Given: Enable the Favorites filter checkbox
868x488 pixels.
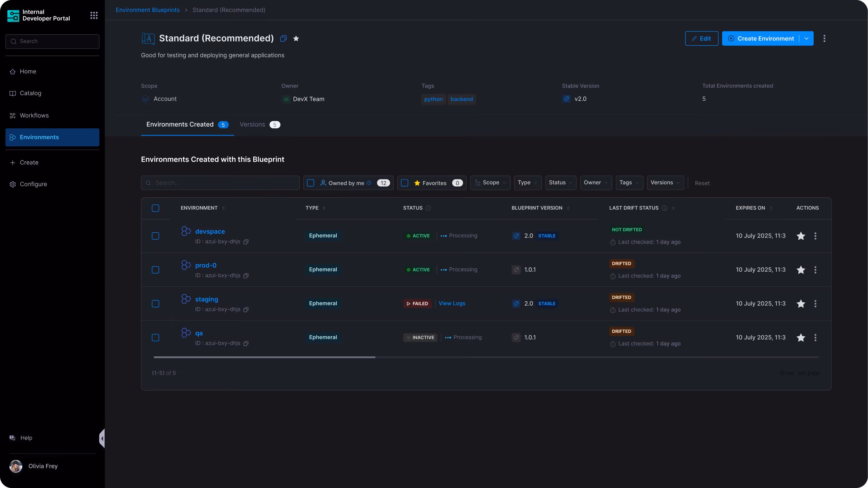Looking at the screenshot, I should coord(405,183).
